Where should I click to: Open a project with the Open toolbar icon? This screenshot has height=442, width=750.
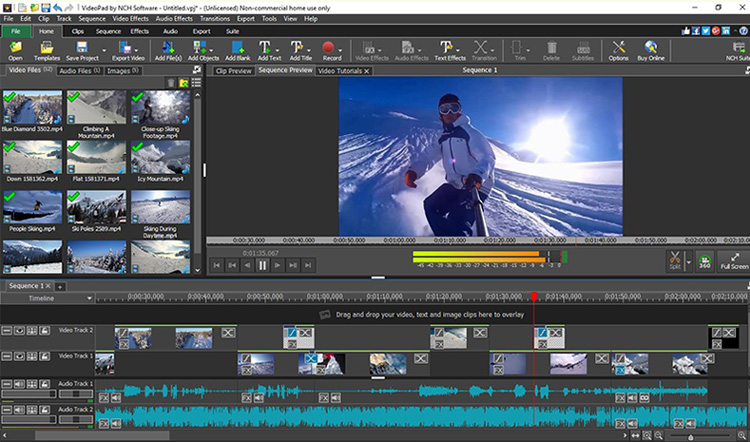(15, 51)
